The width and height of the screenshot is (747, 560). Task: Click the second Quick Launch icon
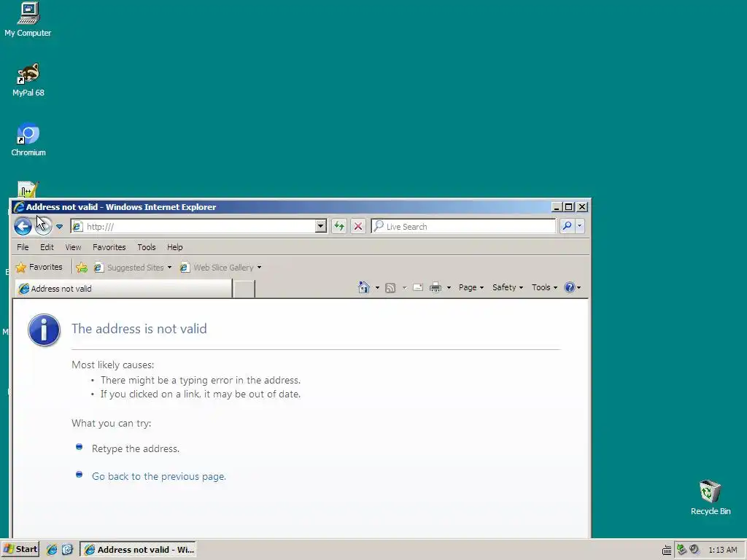pos(67,550)
